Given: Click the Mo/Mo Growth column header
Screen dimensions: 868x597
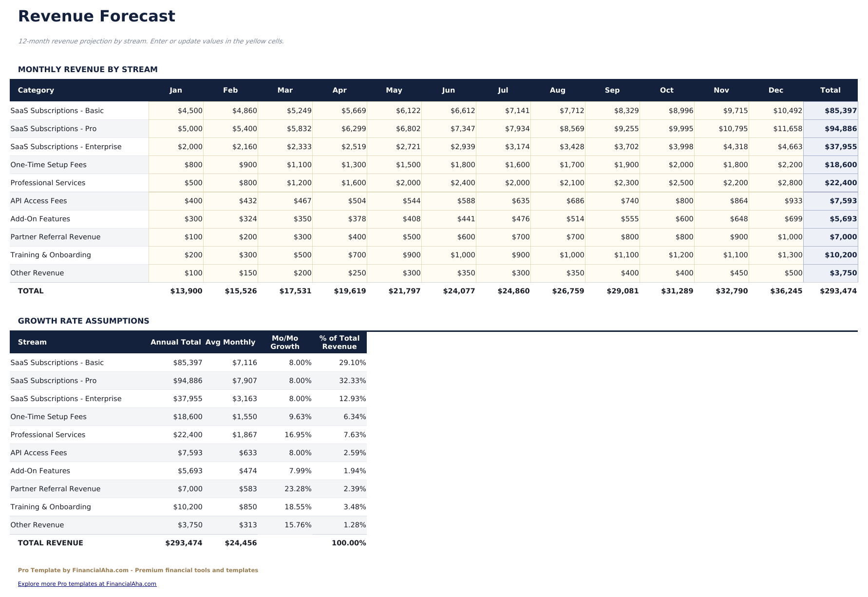Looking at the screenshot, I should pos(285,342).
